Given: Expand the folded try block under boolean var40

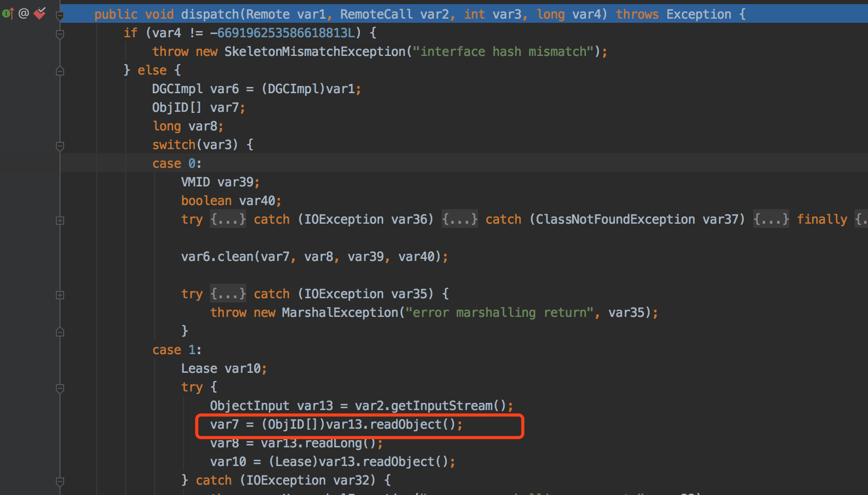Looking at the screenshot, I should pyautogui.click(x=60, y=221).
